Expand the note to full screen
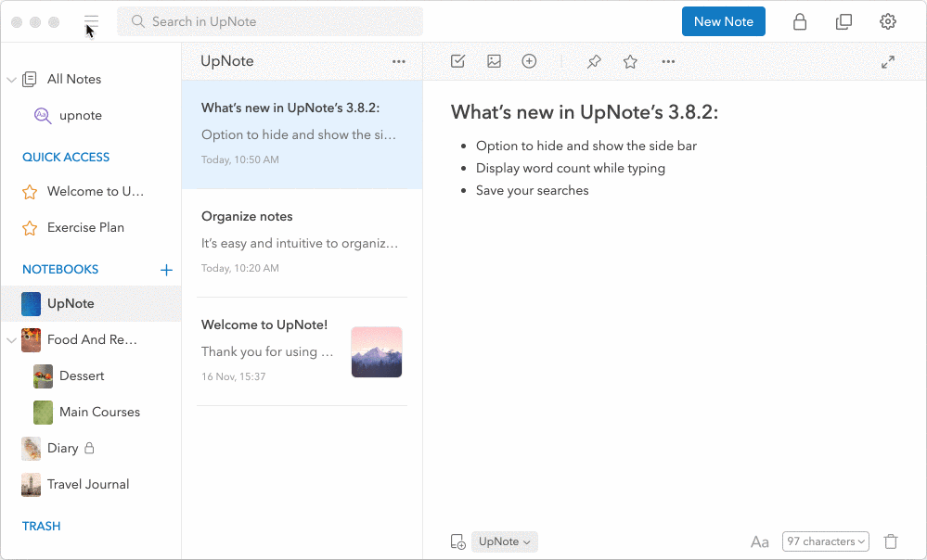Image resolution: width=927 pixels, height=560 pixels. (x=887, y=61)
